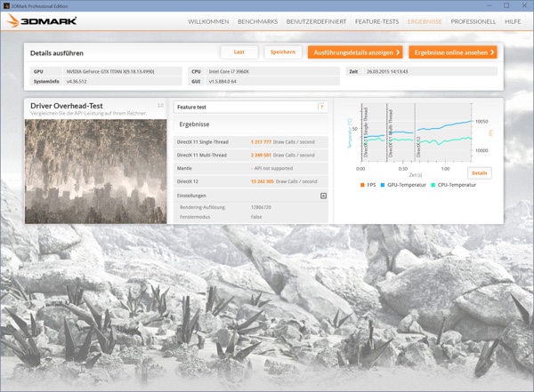Click the green CPU-Temperatur legend swatch
This screenshot has width=534, height=392.
tap(433, 185)
